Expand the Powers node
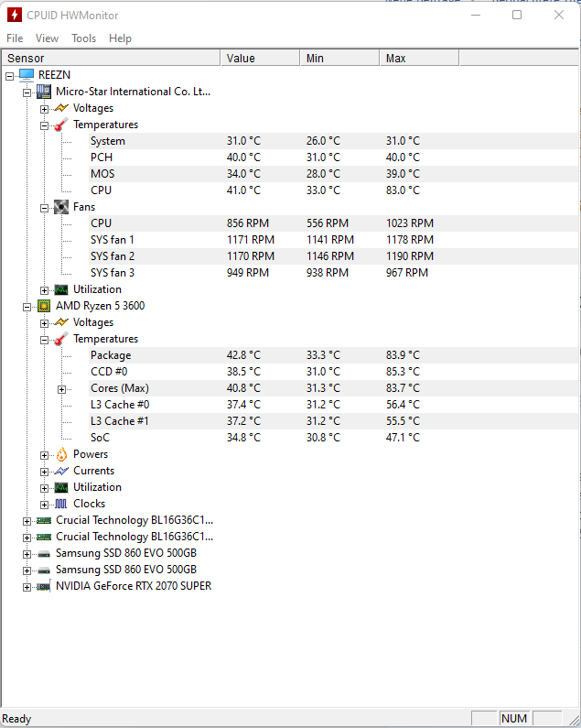 click(44, 455)
